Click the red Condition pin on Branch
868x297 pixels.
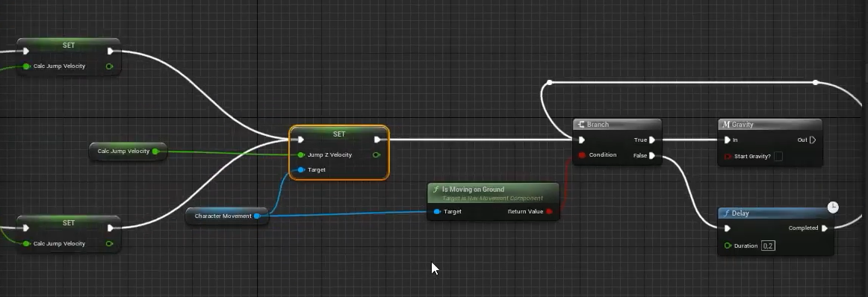582,155
